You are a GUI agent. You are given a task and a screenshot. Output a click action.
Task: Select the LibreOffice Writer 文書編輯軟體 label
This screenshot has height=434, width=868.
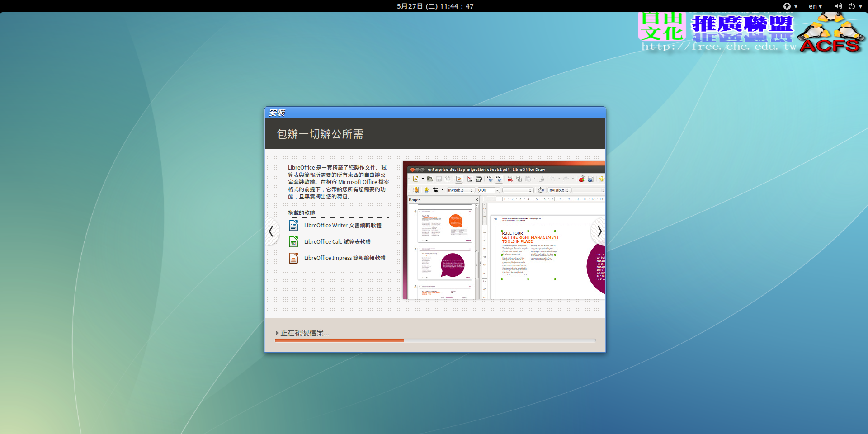pos(343,226)
